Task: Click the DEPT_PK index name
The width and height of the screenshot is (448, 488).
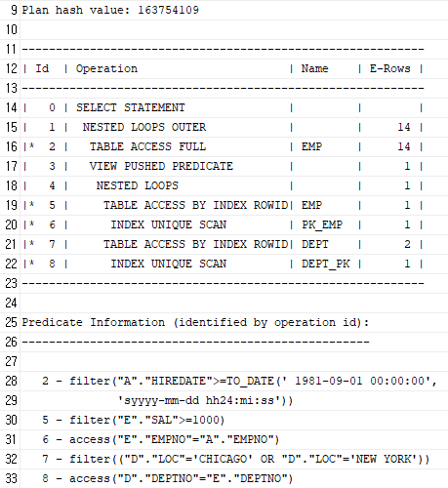Action: 325,264
